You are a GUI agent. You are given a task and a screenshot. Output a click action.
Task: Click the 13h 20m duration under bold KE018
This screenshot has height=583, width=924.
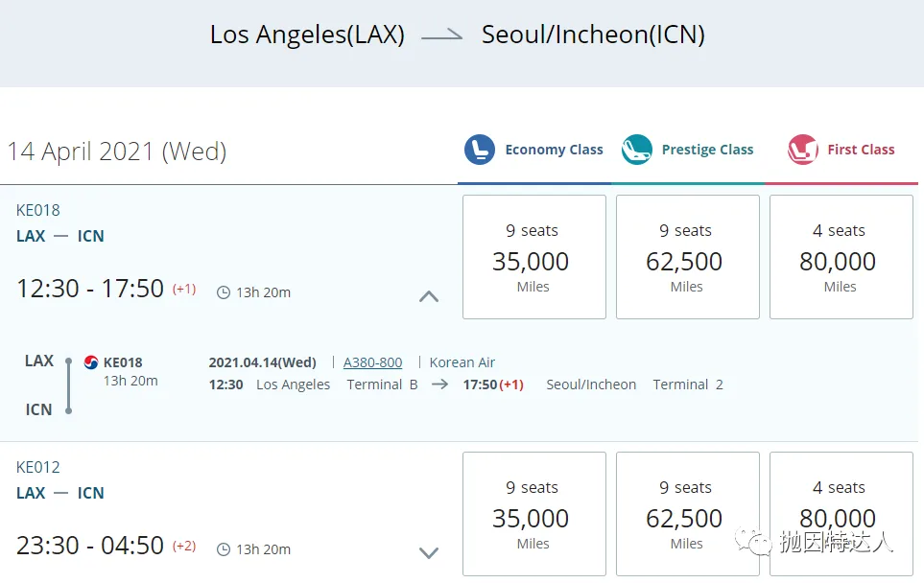pos(130,381)
